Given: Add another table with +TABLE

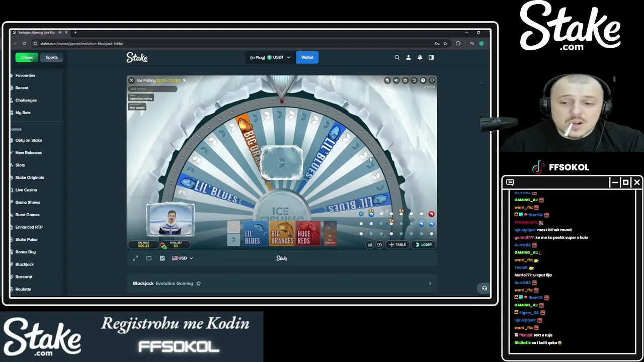Looking at the screenshot, I should coord(397,245).
